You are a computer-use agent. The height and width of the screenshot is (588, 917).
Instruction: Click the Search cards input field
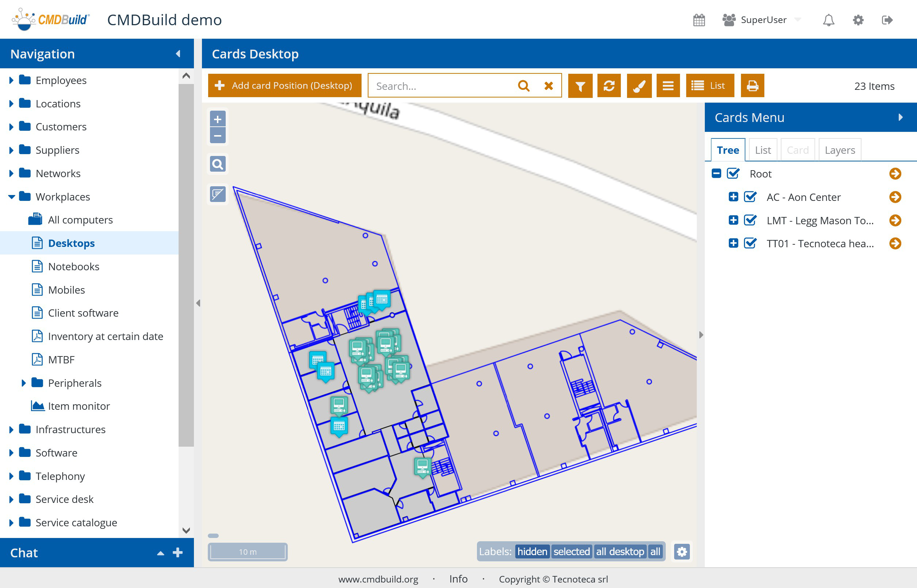tap(443, 86)
